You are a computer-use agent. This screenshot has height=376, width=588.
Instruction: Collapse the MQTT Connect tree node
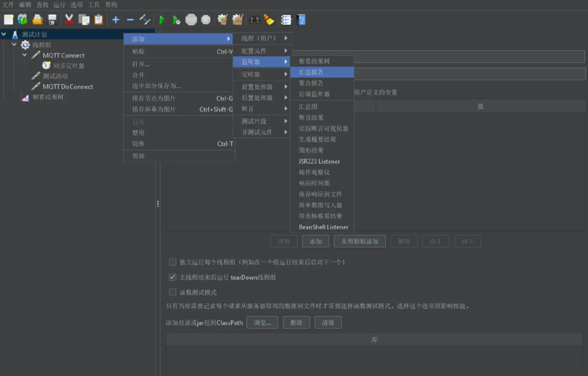pos(24,55)
